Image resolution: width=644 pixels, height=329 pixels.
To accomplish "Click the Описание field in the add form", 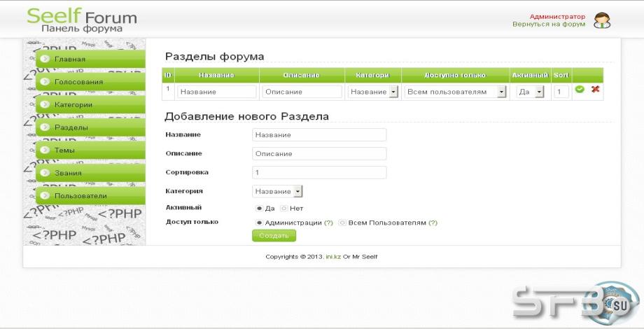I will (x=319, y=153).
